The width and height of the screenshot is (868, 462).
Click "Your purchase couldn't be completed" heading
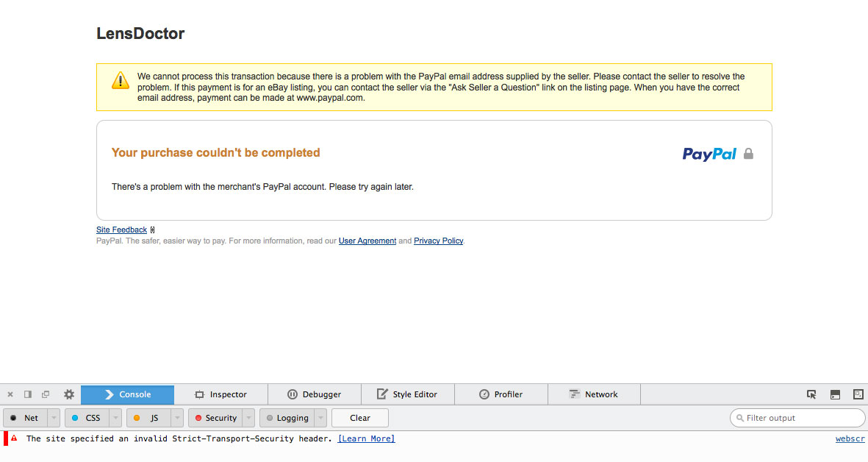(x=216, y=153)
